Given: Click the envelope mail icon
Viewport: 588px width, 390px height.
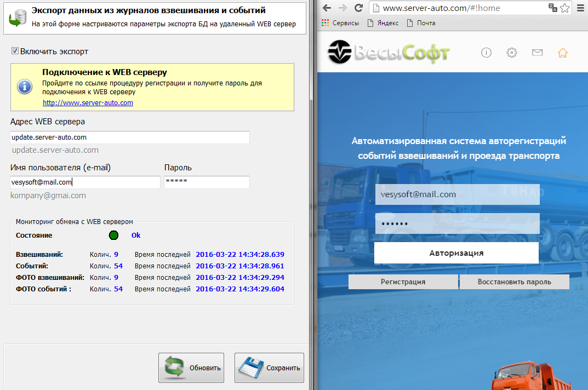Looking at the screenshot, I should pos(537,53).
